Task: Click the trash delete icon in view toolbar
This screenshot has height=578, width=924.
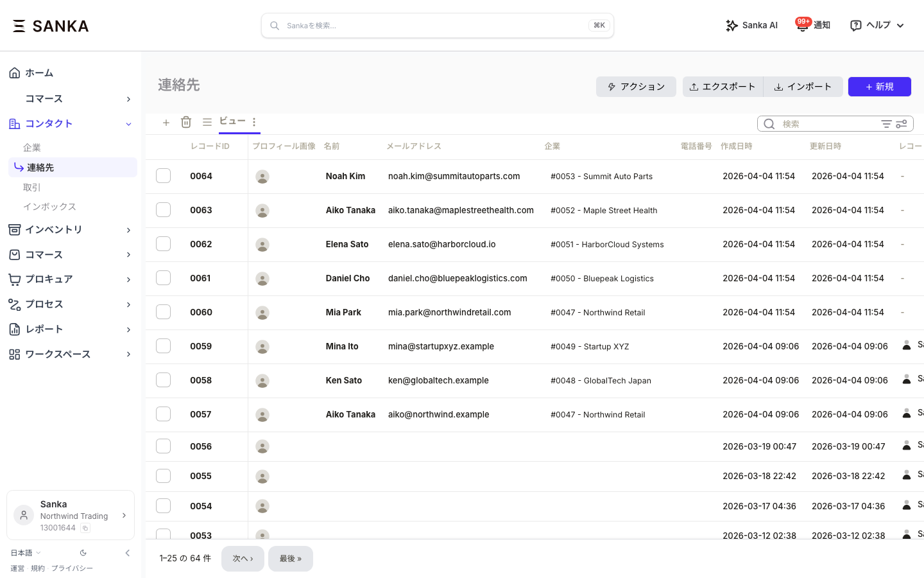Action: click(x=186, y=122)
